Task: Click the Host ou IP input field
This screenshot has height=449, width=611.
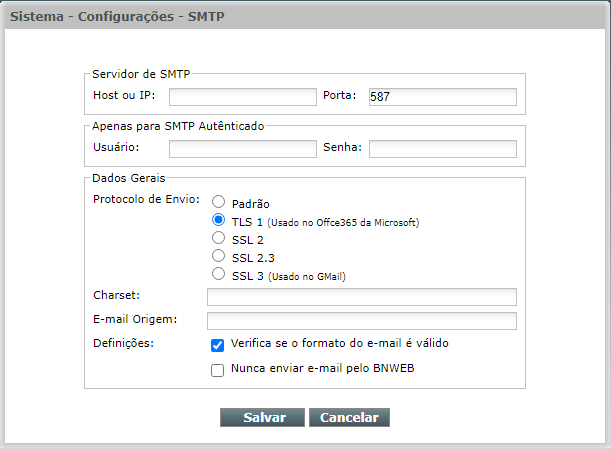Action: click(x=242, y=97)
